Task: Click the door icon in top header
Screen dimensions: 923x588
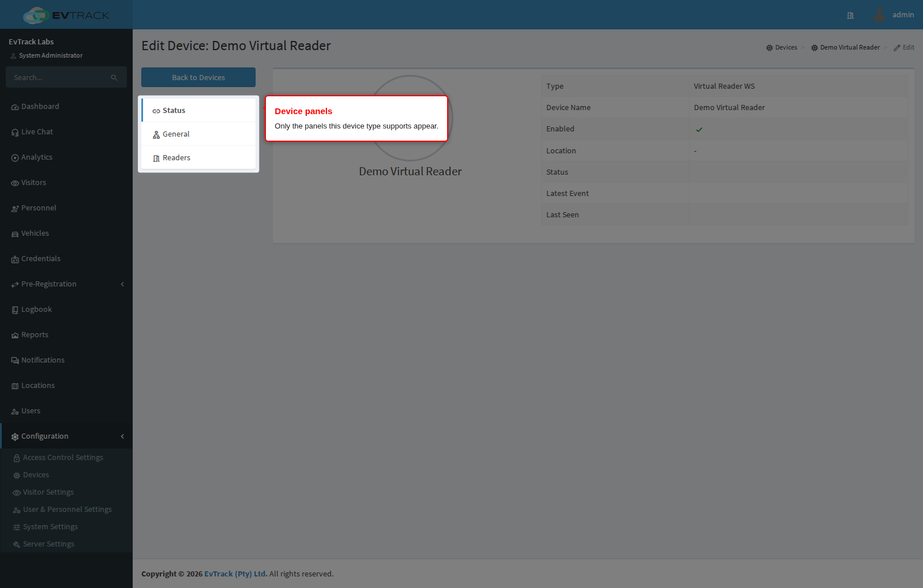Action: click(x=850, y=16)
